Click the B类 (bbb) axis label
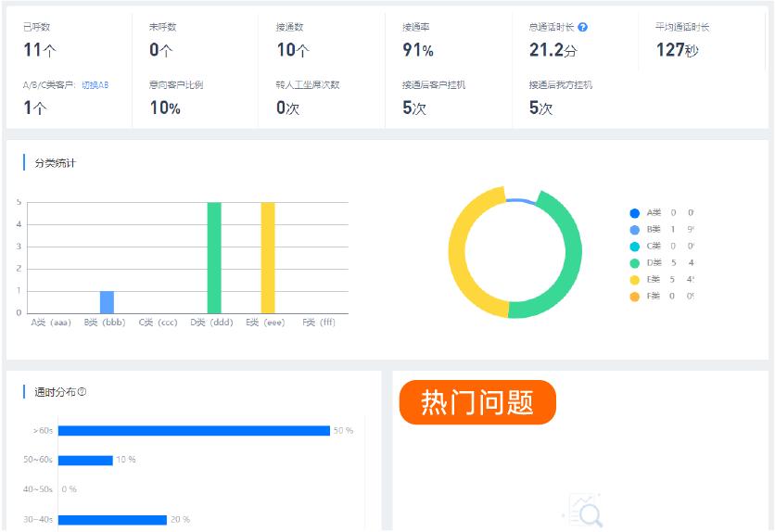 pos(105,323)
